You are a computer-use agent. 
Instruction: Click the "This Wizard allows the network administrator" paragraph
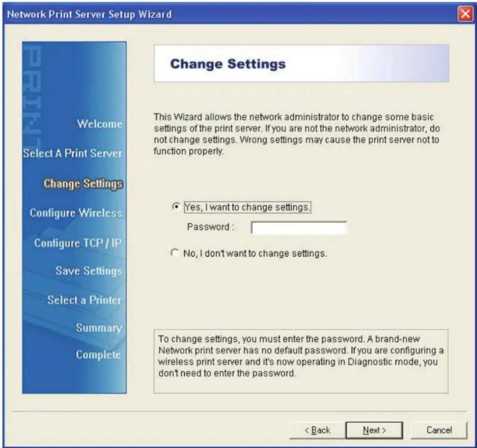point(297,134)
